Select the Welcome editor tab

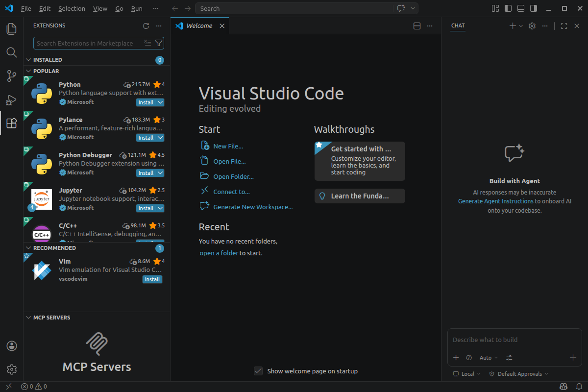click(x=199, y=26)
